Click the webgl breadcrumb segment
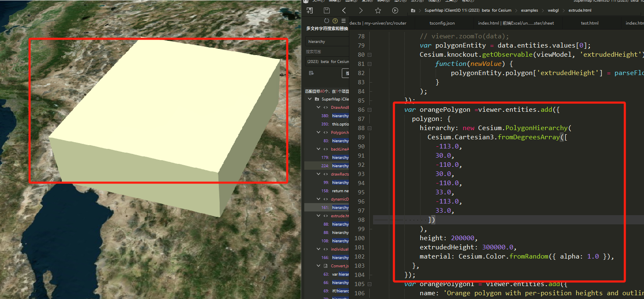 coord(553,10)
